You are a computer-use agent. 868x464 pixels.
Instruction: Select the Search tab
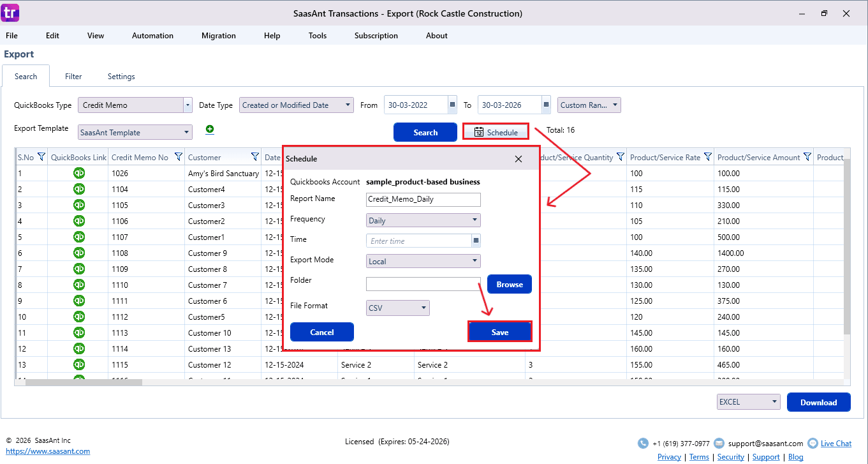click(26, 76)
